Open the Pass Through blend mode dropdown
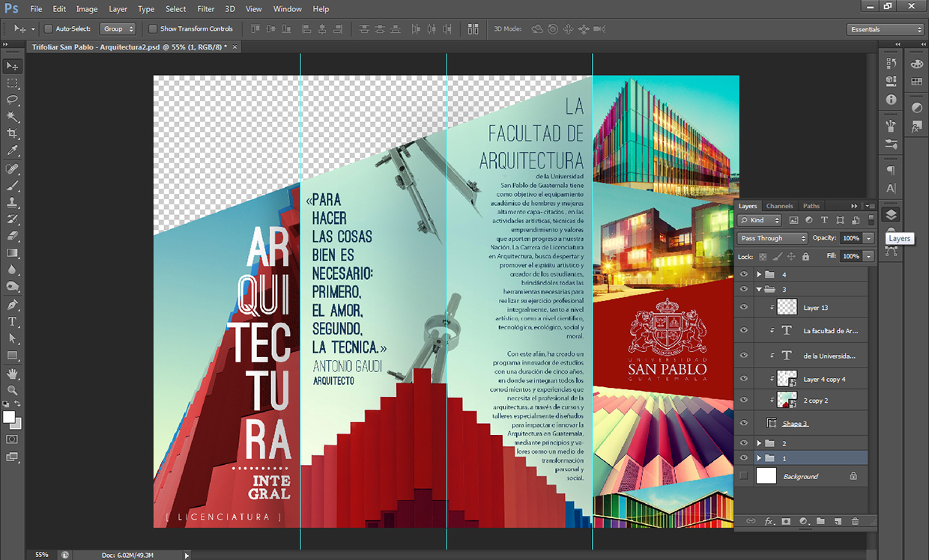The image size is (929, 560). coord(772,238)
